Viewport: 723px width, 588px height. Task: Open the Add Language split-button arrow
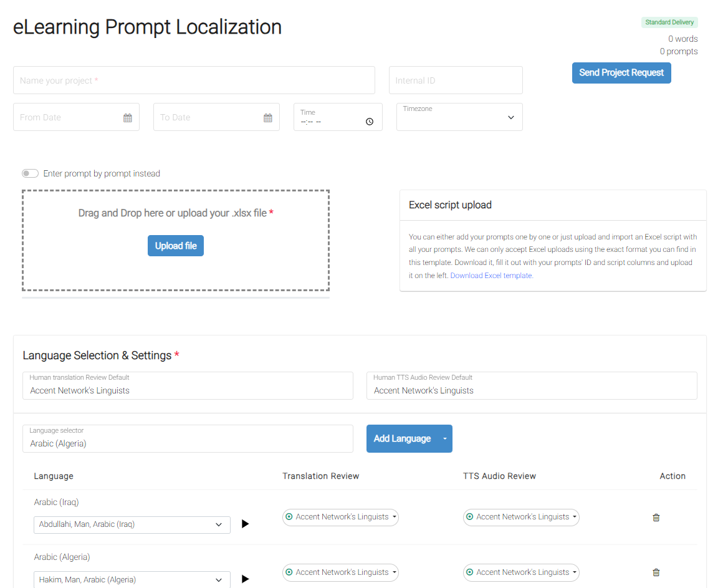(x=444, y=439)
